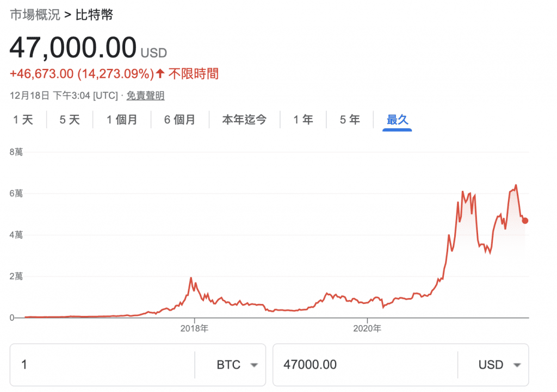Switch to the 6 個月 range tab
This screenshot has width=557, height=392.
tap(180, 120)
